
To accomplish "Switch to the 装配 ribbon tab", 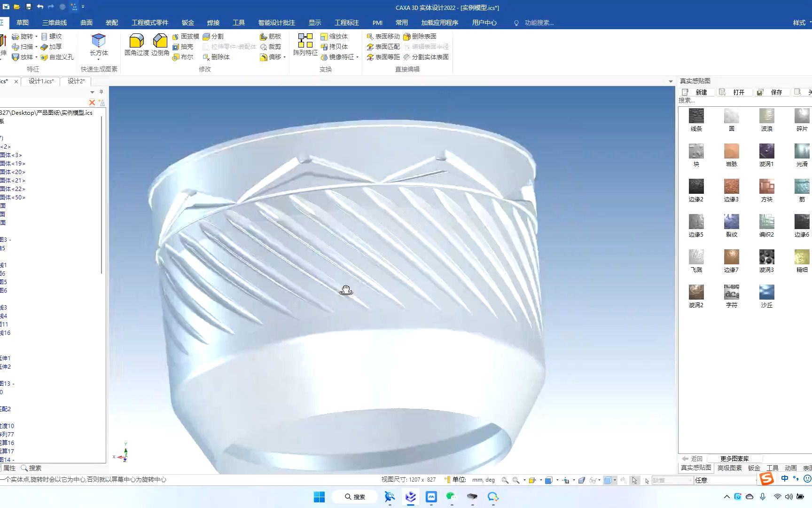I will tap(112, 22).
